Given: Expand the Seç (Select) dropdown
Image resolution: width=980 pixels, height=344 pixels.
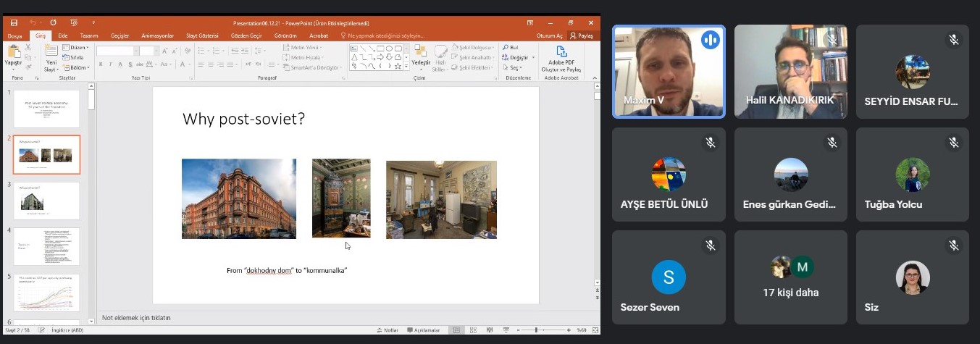Looking at the screenshot, I should (x=516, y=67).
